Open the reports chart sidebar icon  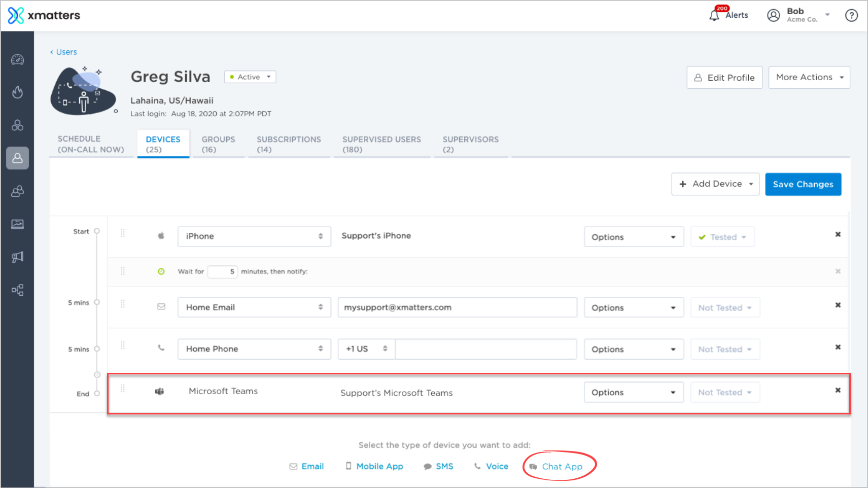pyautogui.click(x=18, y=224)
